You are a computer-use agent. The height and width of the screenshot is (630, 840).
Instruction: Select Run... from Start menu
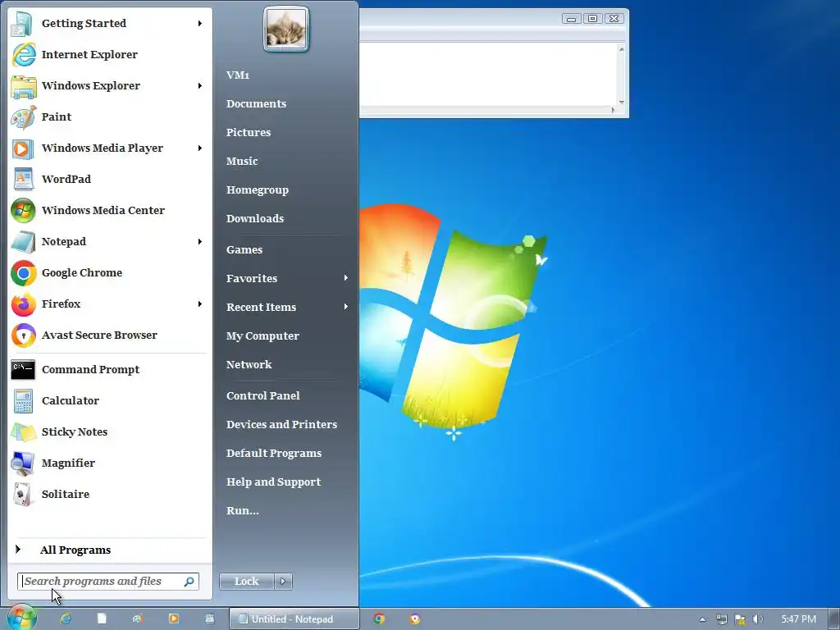point(242,510)
